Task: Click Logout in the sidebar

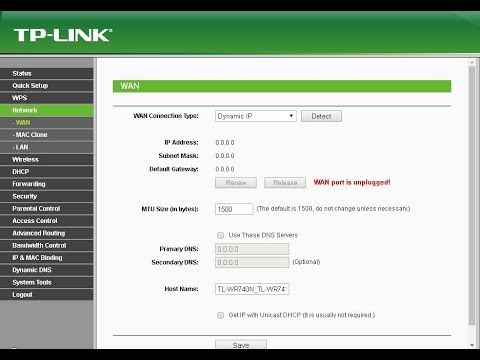Action: [x=47, y=295]
